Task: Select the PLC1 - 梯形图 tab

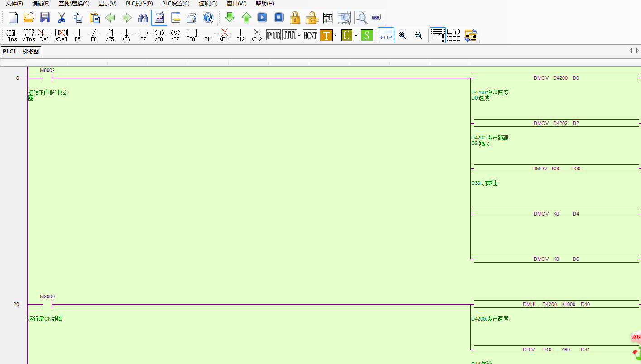Action: coord(21,51)
